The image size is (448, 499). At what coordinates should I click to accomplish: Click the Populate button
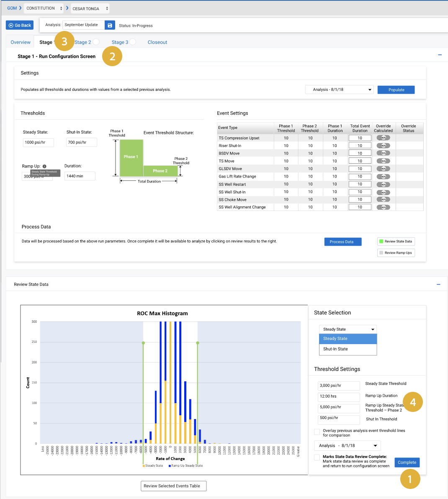click(396, 90)
